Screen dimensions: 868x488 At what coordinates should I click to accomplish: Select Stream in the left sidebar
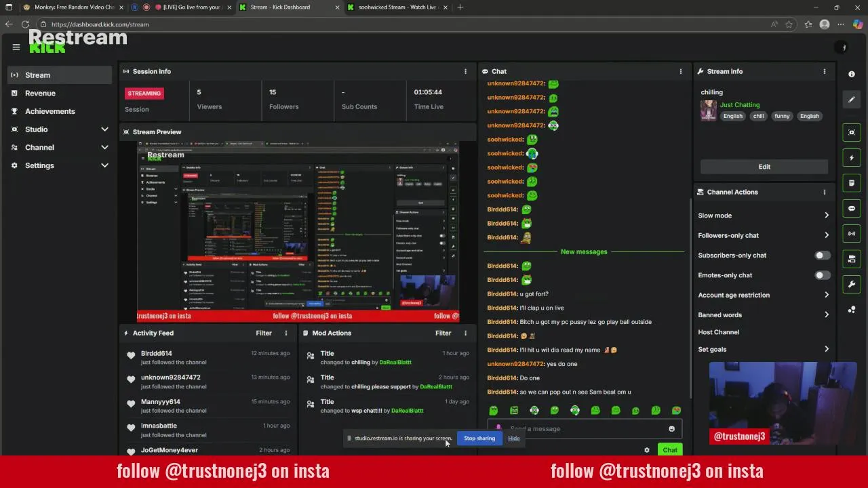[60, 75]
